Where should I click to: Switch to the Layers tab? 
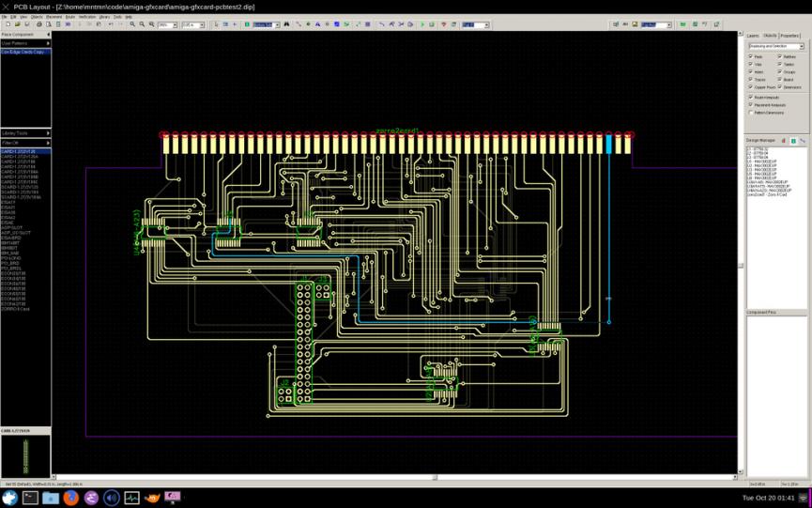coord(753,36)
